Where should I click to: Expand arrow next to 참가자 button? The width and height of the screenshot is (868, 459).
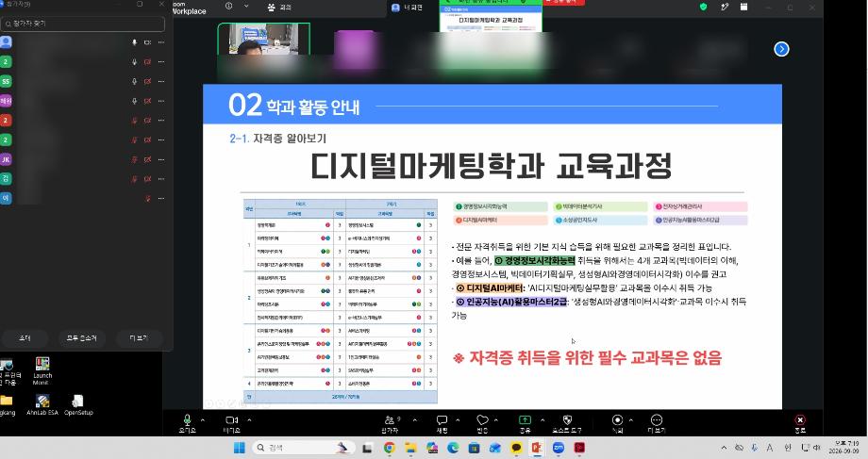pyautogui.click(x=414, y=420)
